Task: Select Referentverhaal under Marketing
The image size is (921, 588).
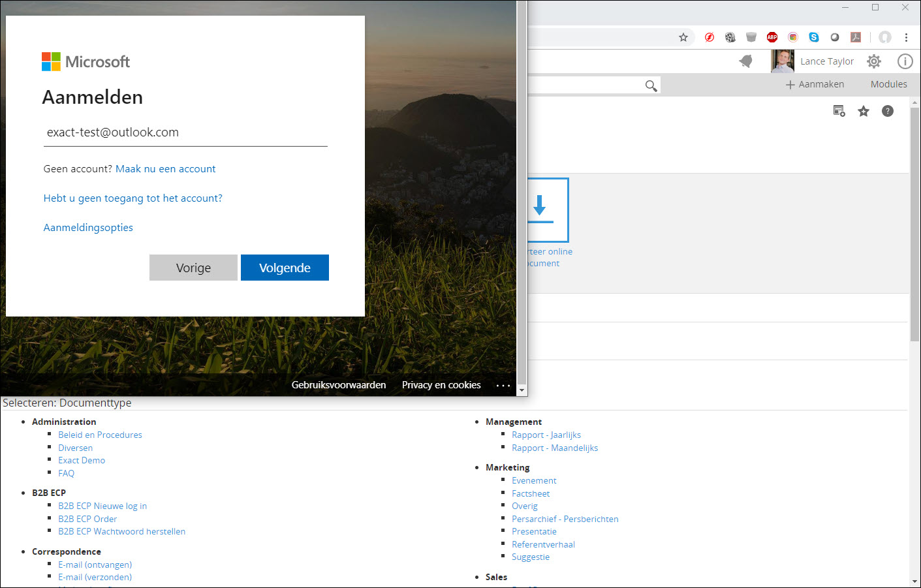Action: point(543,545)
